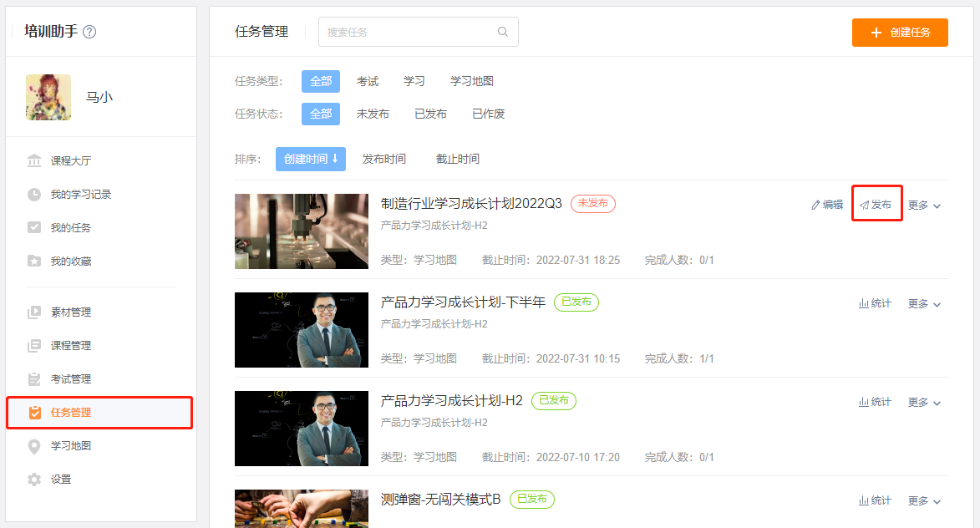Filter task status by 未发布

(373, 114)
